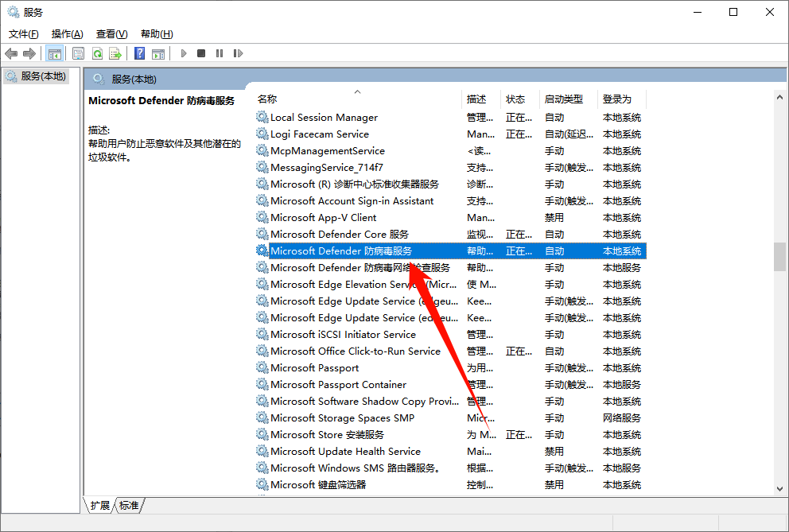Click the 本地服务 logon cell of Microsoft Passport Container

(622, 385)
